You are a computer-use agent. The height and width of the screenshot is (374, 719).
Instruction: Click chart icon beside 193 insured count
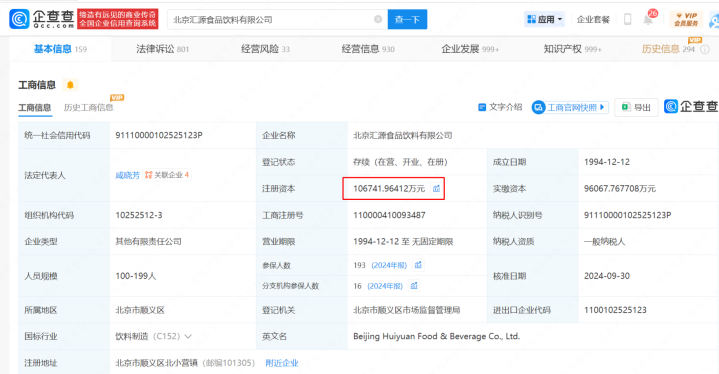click(418, 265)
